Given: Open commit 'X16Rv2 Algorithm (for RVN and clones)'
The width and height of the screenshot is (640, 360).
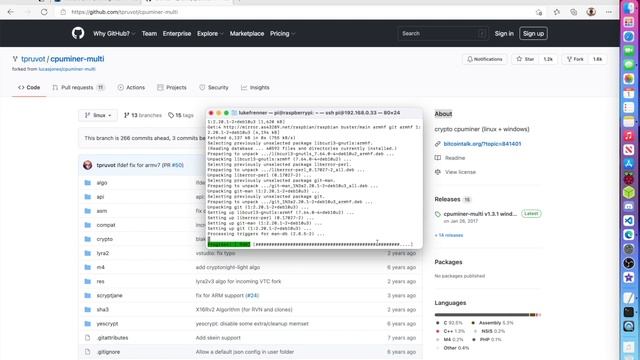Looking at the screenshot, I should [244, 309].
